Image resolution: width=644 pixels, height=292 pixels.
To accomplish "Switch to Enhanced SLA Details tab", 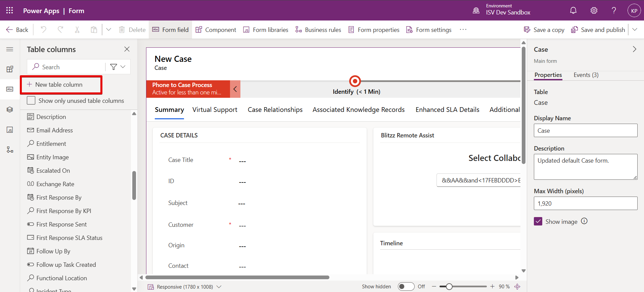I will (447, 110).
